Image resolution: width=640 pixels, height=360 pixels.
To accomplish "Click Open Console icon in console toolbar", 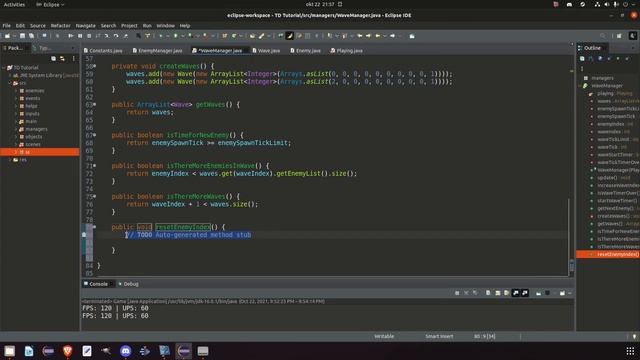I will click(x=562, y=293).
